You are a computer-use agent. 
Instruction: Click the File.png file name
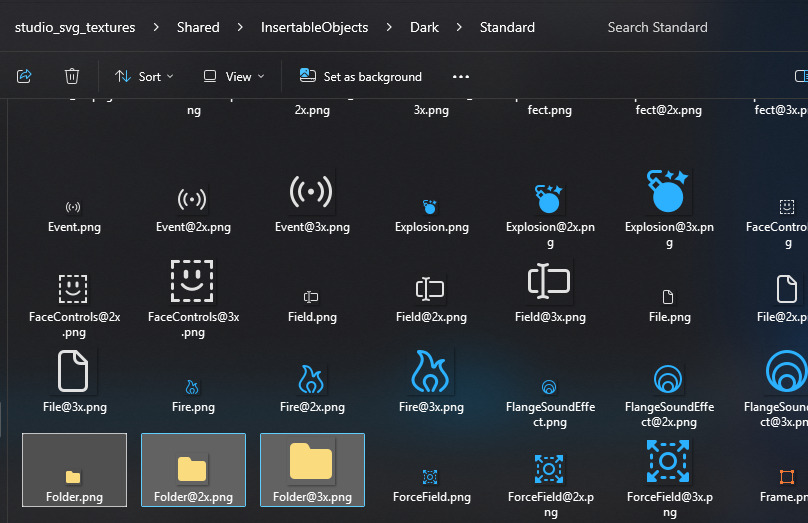[x=670, y=317]
